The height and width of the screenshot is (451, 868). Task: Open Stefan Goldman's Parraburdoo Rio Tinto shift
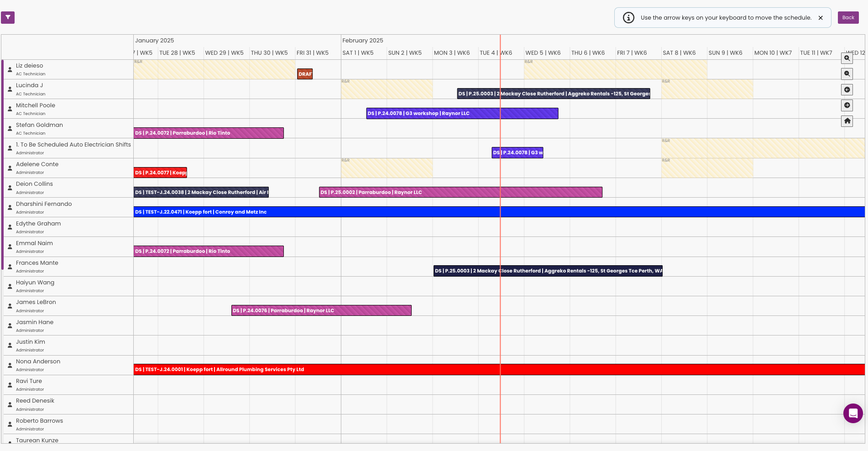(209, 133)
